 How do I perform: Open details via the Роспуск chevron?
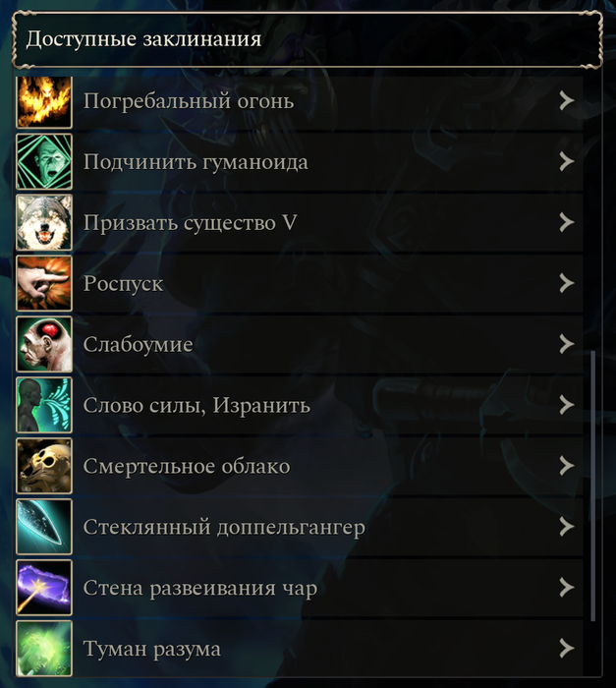(x=567, y=283)
